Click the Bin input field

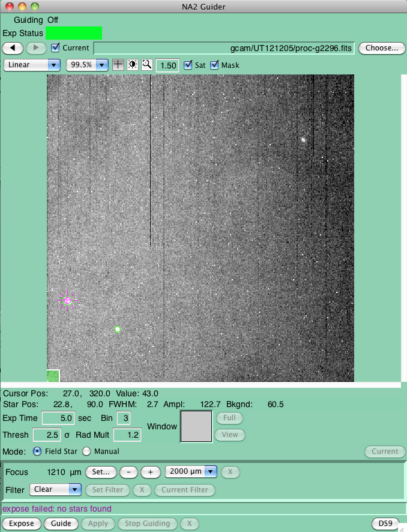124,418
